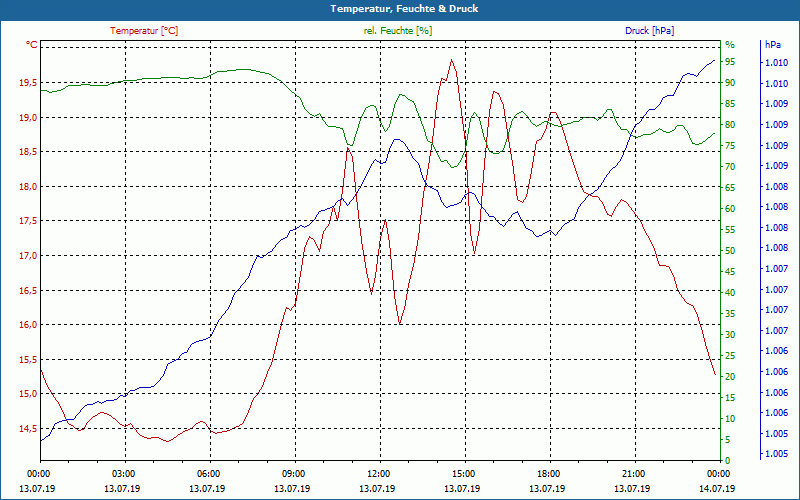Viewport: 800px width, 500px height.
Task: Click the '35' humidity axis value
Action: tap(730, 313)
